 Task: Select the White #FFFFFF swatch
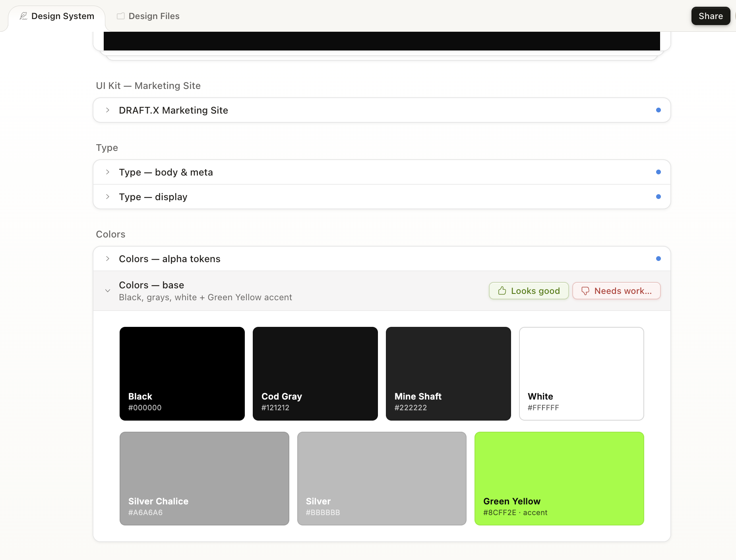(581, 374)
